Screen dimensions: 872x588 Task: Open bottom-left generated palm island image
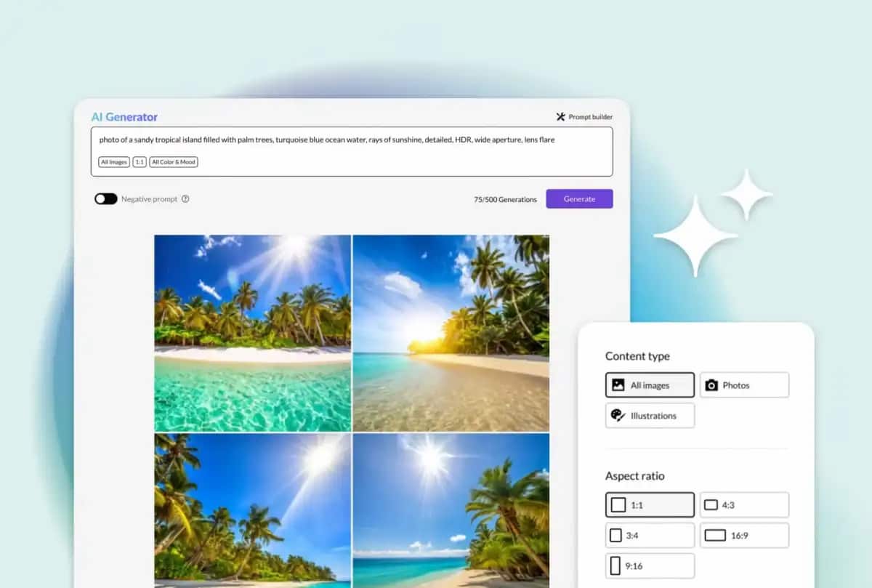tap(252, 510)
